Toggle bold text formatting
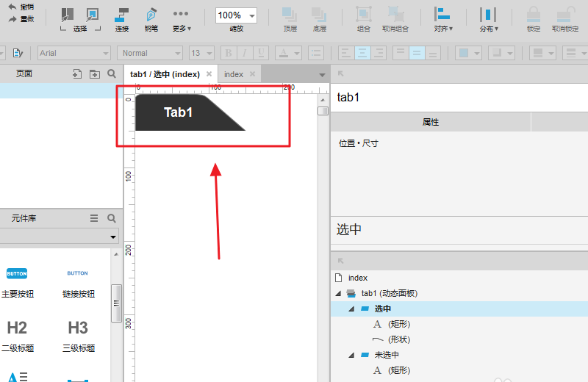Image resolution: width=588 pixels, height=382 pixels. pos(228,53)
